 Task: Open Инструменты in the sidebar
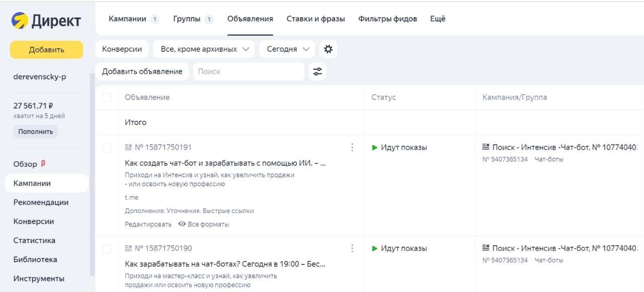pos(39,279)
